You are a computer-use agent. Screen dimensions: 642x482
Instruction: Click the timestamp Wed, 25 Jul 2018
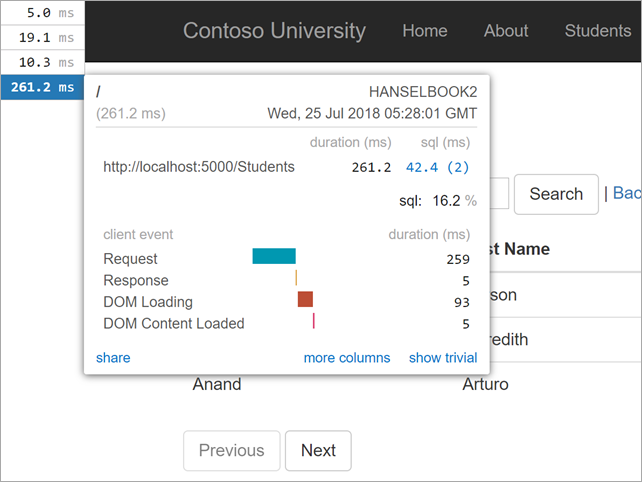pos(372,113)
